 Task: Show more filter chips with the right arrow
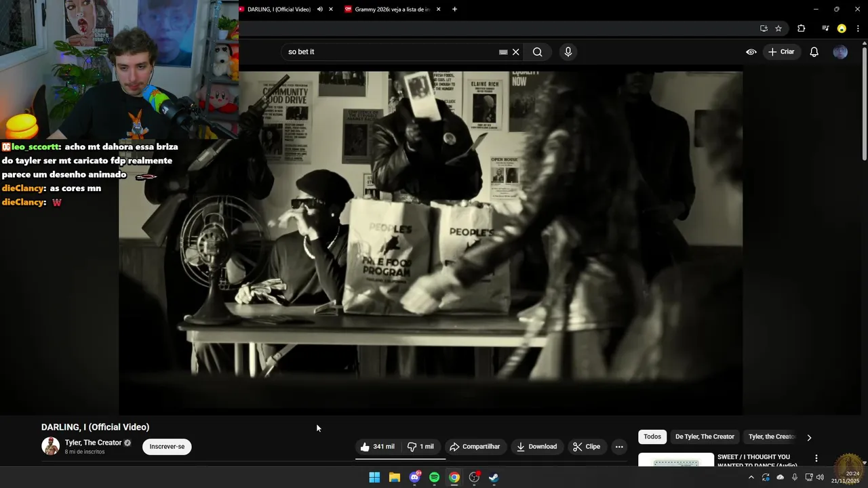[809, 438]
